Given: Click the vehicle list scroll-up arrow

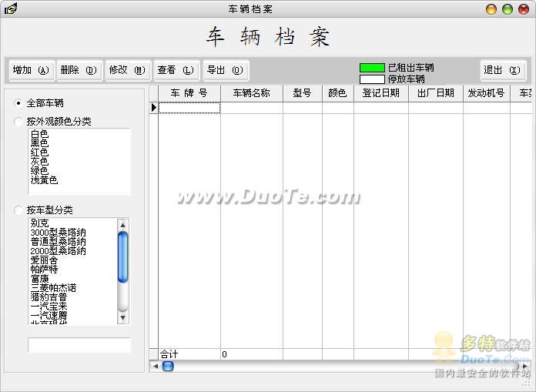Looking at the screenshot, I should (123, 224).
